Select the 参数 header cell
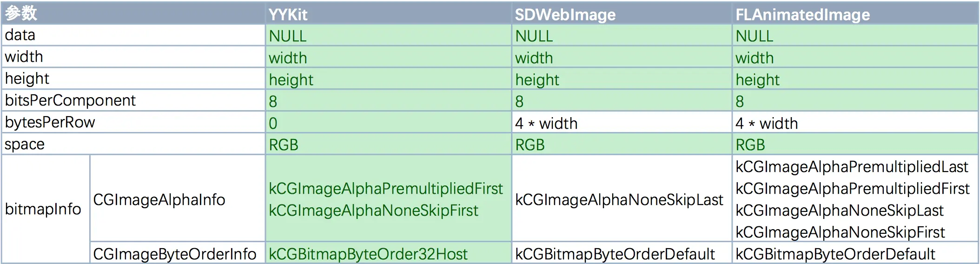Image resolution: width=980 pixels, height=264 pixels. (x=133, y=13)
